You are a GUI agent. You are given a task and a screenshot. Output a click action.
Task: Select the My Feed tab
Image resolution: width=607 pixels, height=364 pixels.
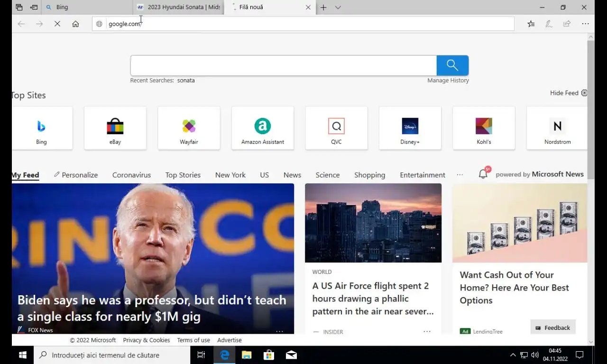tap(25, 175)
